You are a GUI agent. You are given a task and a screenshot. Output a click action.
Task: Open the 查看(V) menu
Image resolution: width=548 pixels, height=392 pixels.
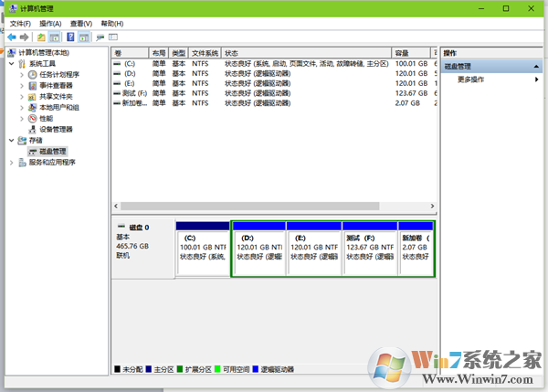[81, 23]
